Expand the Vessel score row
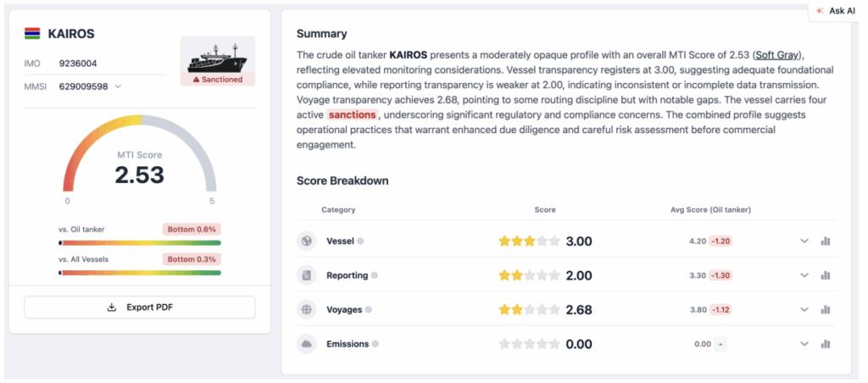Screen dimensions: 868x383 804,241
